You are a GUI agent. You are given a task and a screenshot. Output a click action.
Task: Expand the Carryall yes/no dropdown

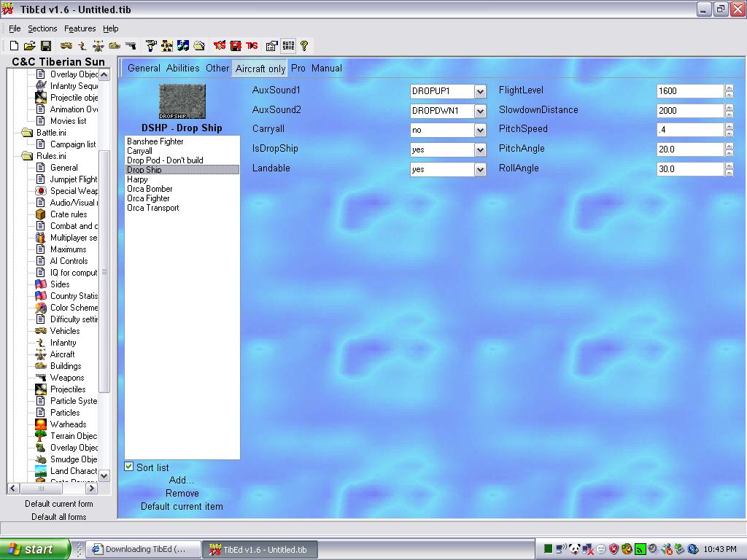(x=480, y=131)
